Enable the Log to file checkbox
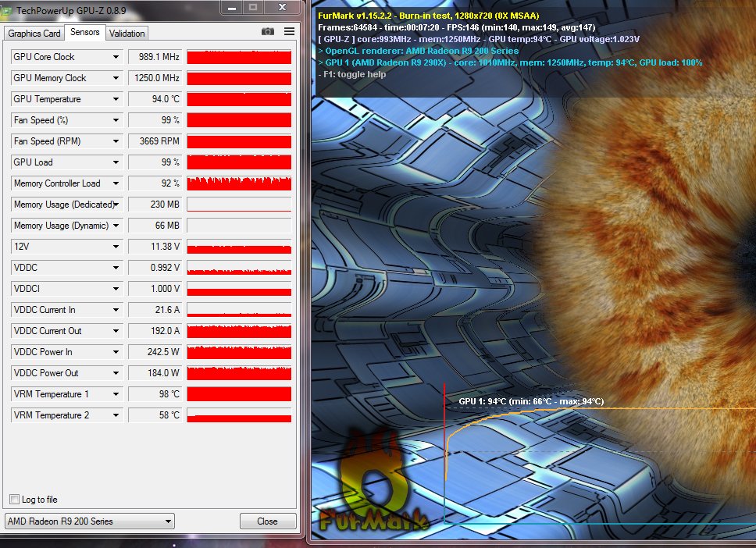 click(15, 500)
